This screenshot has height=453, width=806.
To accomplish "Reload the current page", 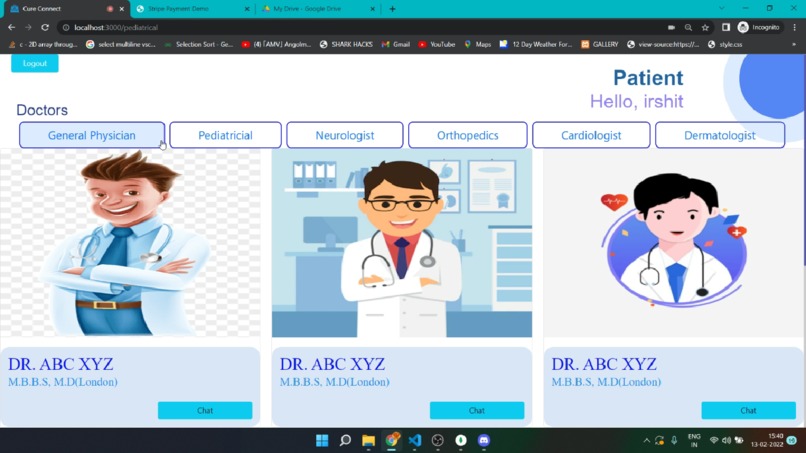I will point(45,27).
